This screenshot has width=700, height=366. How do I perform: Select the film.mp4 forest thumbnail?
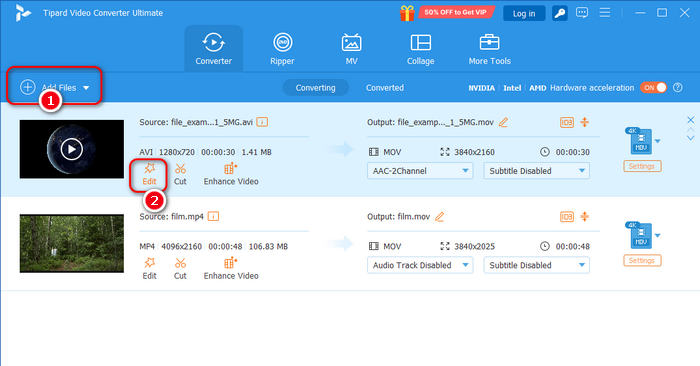click(71, 243)
